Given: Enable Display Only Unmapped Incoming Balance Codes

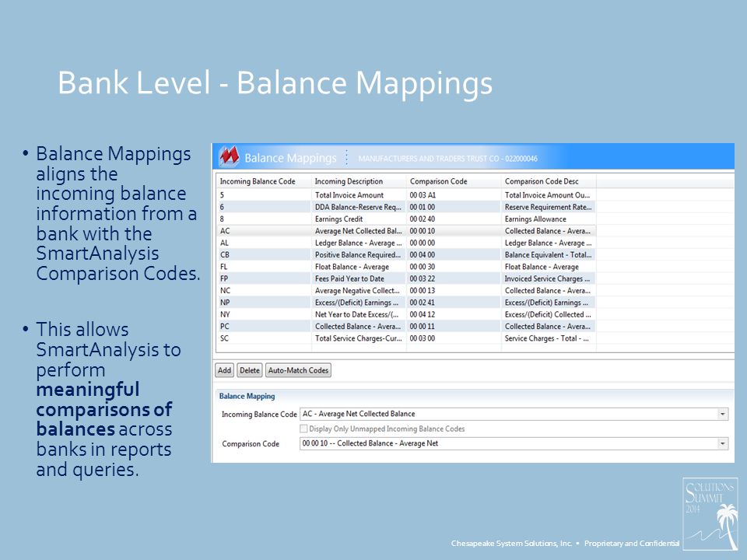Looking at the screenshot, I should click(303, 429).
